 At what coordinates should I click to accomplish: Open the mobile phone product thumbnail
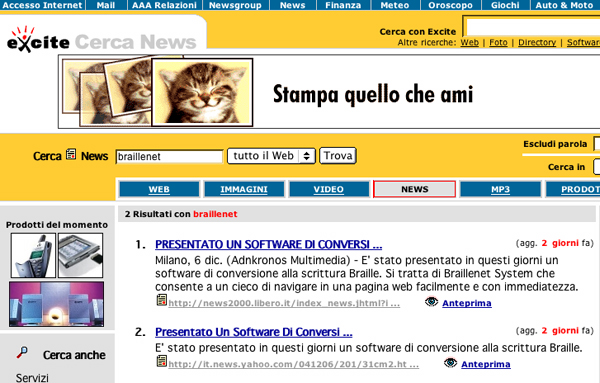click(x=33, y=255)
